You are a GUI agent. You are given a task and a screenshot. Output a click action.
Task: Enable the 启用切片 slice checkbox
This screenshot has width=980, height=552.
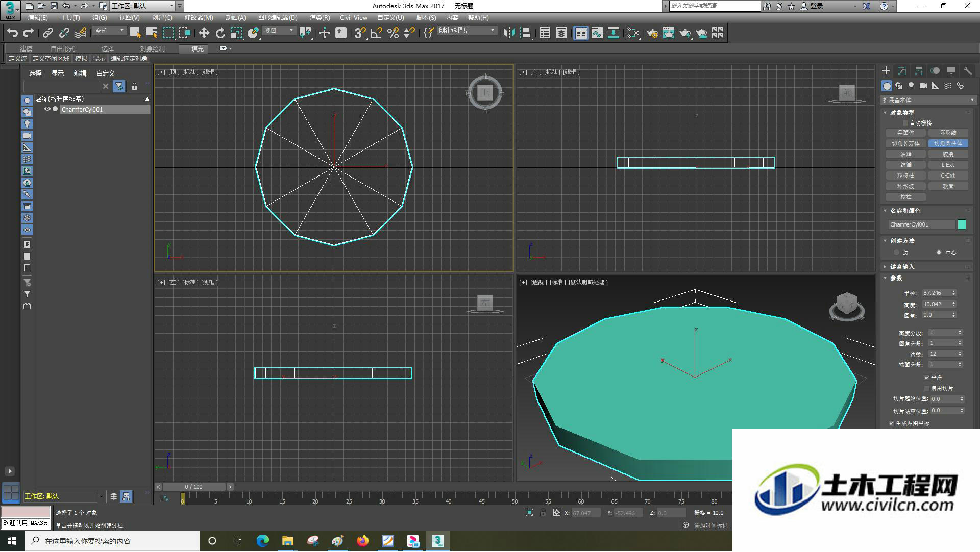click(926, 388)
